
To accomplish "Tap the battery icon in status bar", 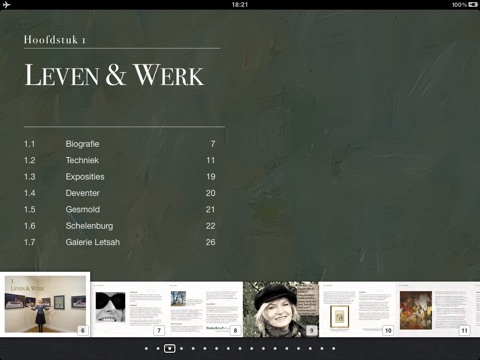I will point(473,5).
